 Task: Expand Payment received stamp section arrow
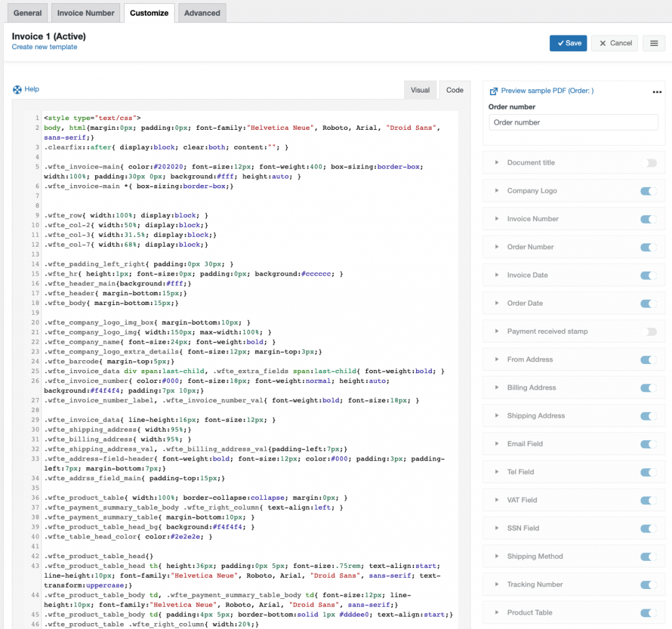[x=497, y=331]
